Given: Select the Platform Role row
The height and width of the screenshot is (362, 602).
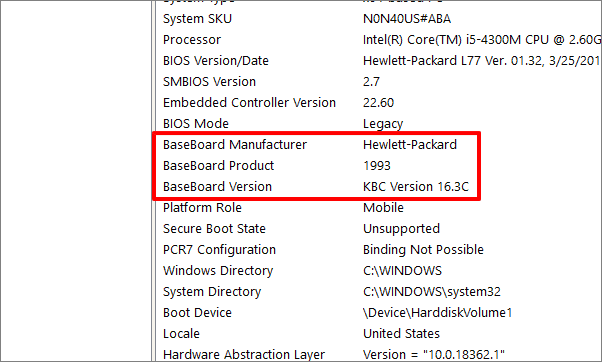Looking at the screenshot, I should click(379, 208).
